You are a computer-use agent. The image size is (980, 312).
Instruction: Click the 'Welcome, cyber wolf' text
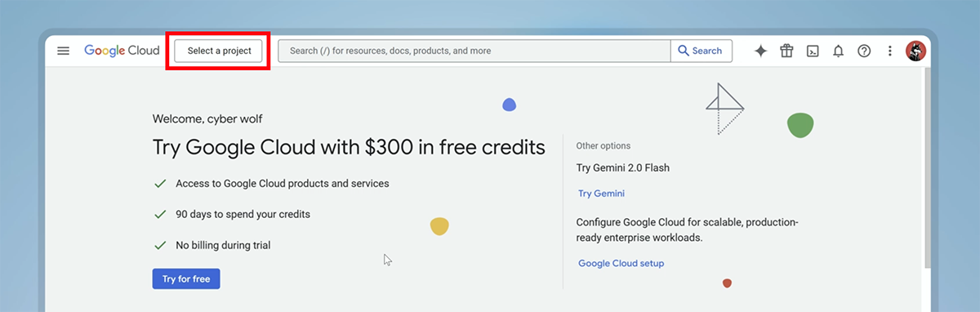pyautogui.click(x=207, y=118)
